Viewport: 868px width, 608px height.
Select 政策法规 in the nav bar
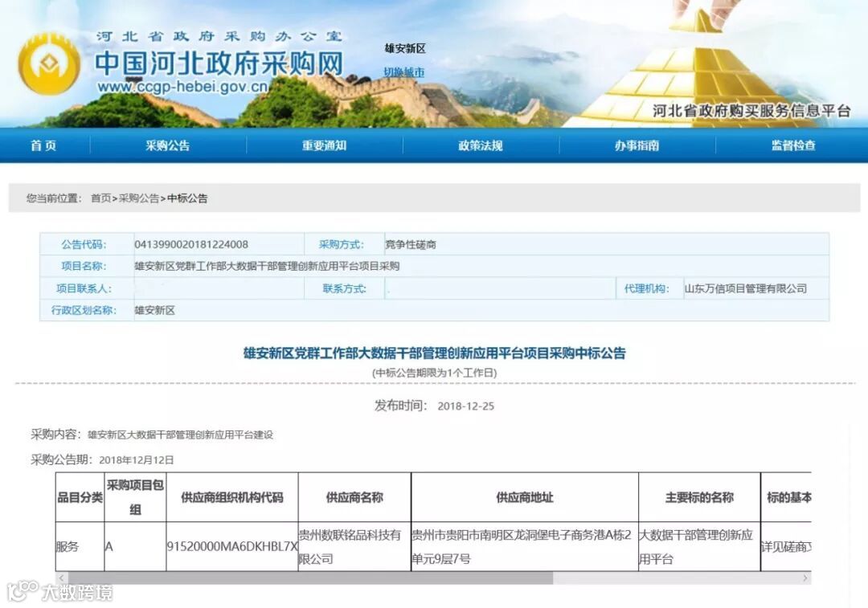(481, 145)
